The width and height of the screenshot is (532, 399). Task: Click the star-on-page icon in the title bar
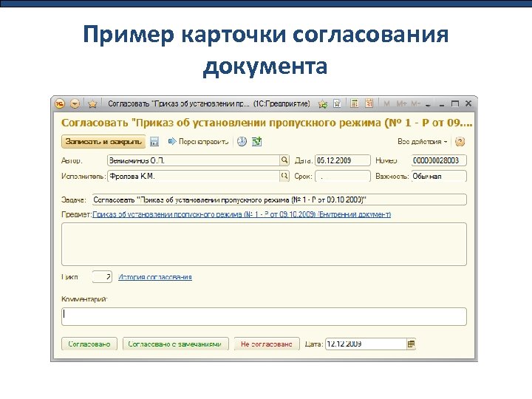(337, 103)
